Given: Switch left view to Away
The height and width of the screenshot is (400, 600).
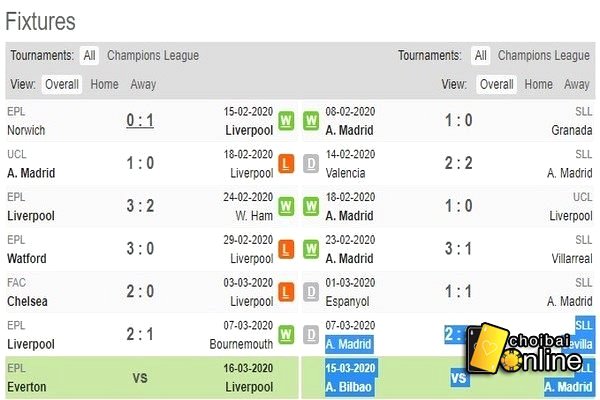Looking at the screenshot, I should coord(143,84).
